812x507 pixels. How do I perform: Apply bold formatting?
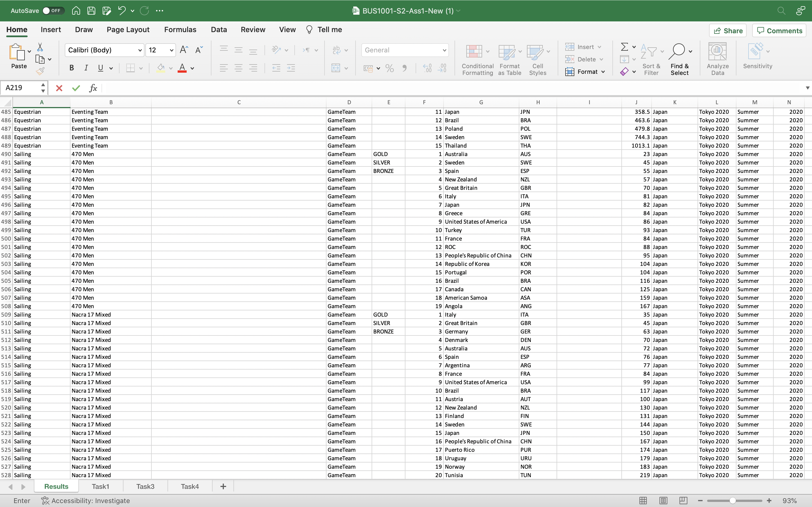(x=71, y=68)
